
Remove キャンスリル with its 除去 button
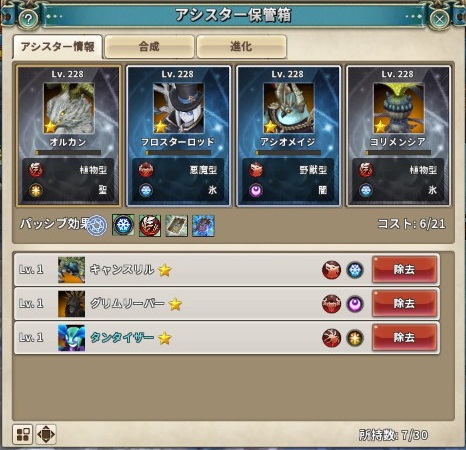click(x=404, y=270)
